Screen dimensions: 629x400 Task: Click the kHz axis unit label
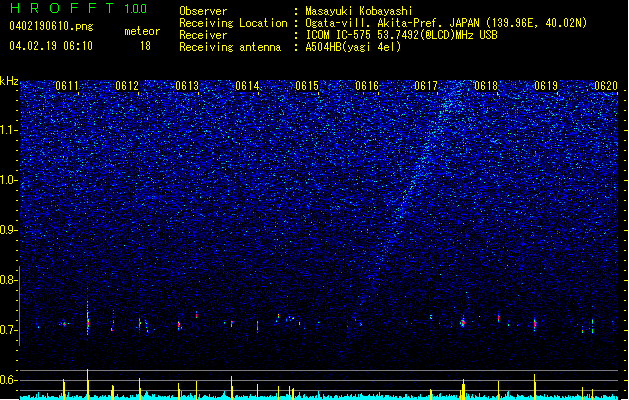tap(9, 81)
